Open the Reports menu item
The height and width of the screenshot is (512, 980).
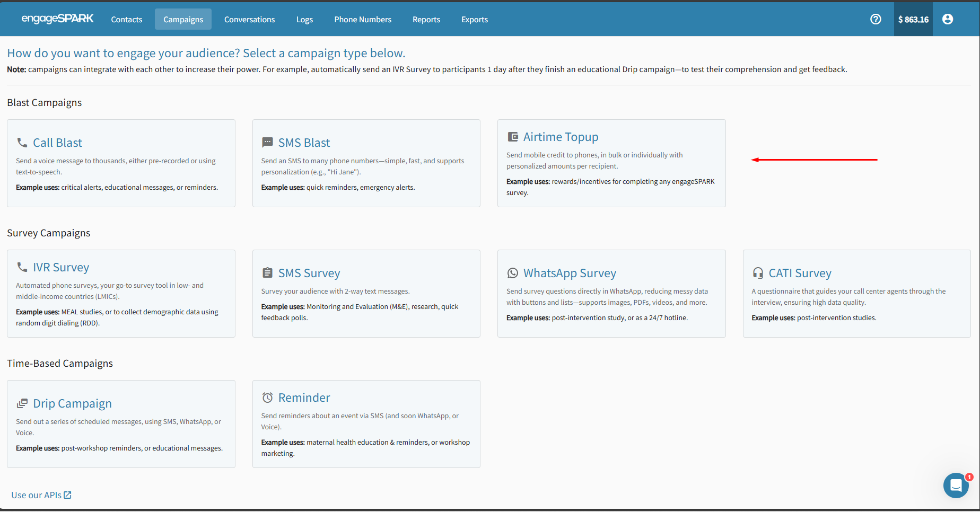point(426,20)
